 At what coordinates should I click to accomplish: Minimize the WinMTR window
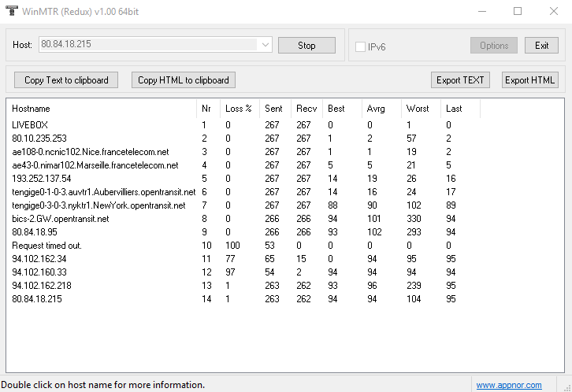(481, 11)
